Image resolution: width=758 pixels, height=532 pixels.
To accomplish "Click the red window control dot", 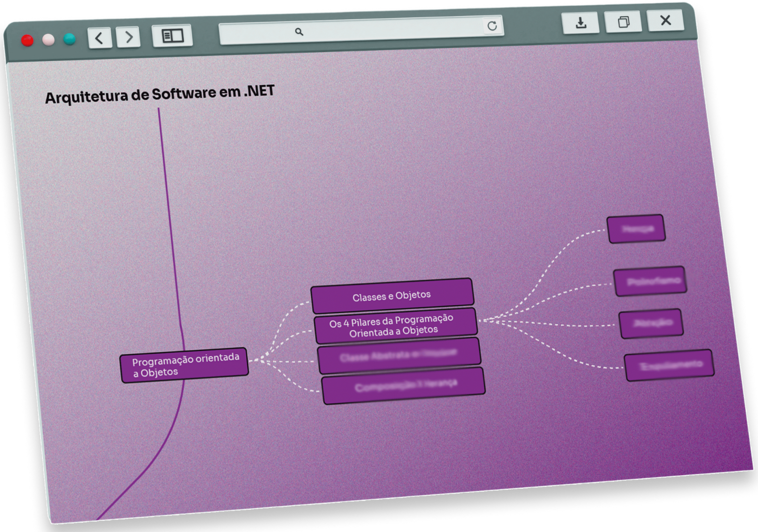I will click(x=27, y=41).
